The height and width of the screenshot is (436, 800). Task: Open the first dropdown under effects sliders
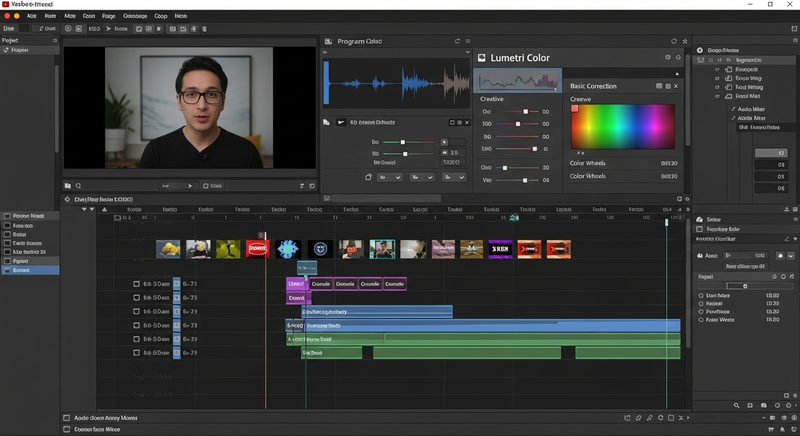pos(390,177)
